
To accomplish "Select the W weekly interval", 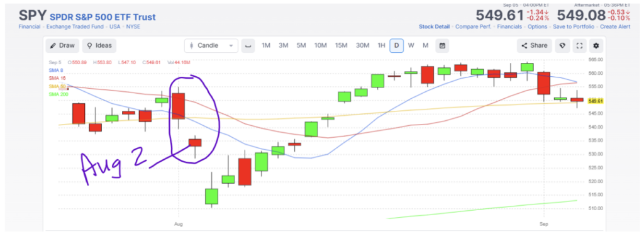I will coord(411,46).
